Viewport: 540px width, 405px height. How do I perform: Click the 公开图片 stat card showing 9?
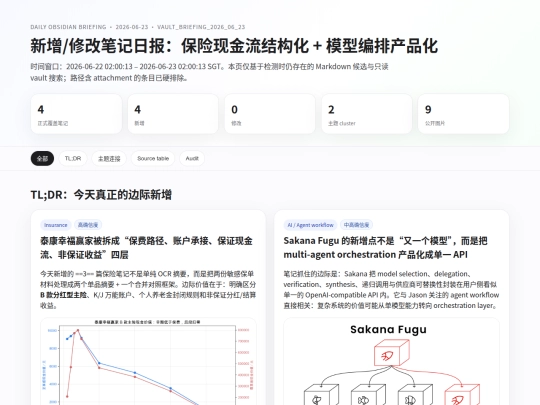(464, 114)
